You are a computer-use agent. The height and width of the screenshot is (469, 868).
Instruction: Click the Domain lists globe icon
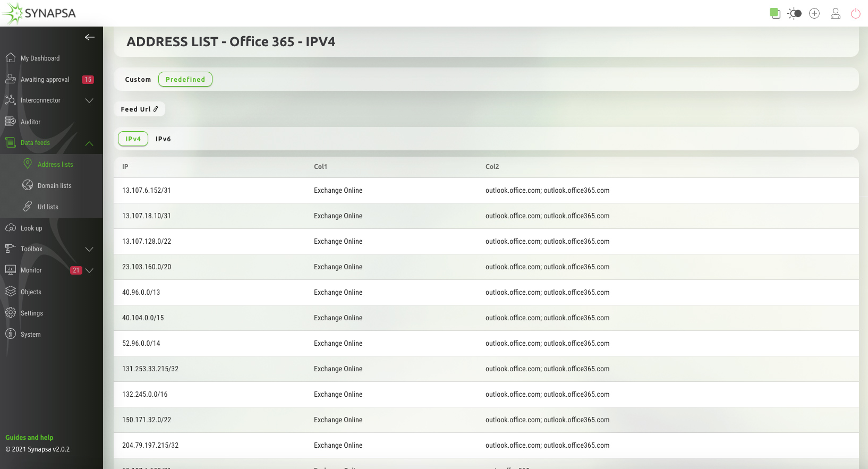[x=28, y=185]
